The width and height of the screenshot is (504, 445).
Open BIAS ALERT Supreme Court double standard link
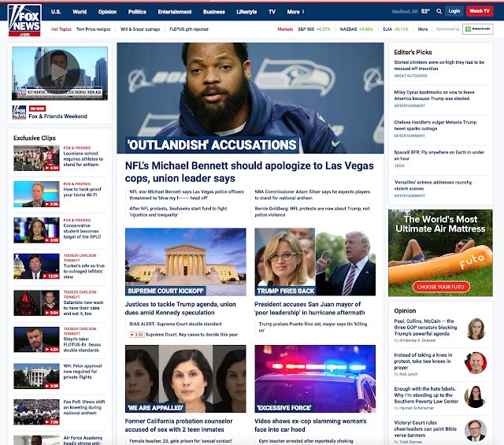point(176,324)
